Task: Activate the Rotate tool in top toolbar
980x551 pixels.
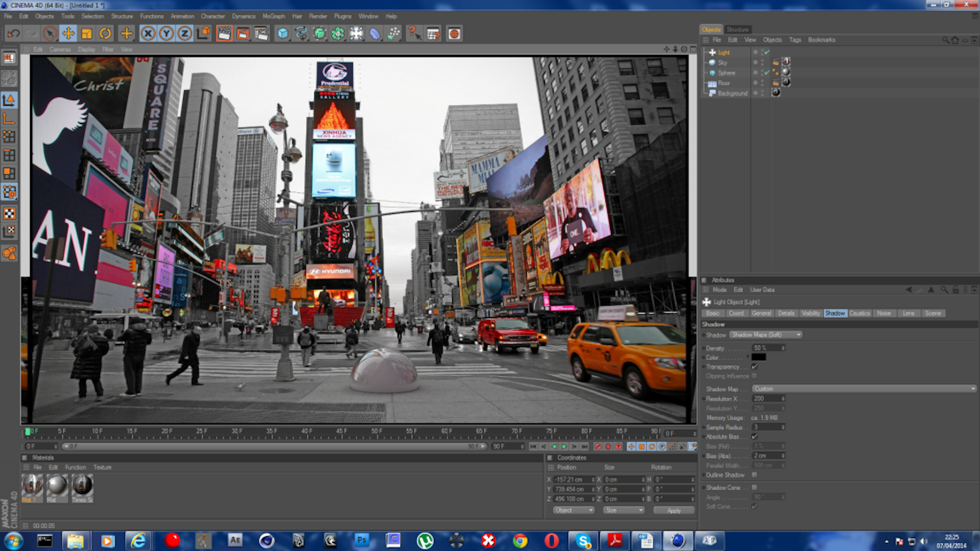Action: (x=105, y=34)
